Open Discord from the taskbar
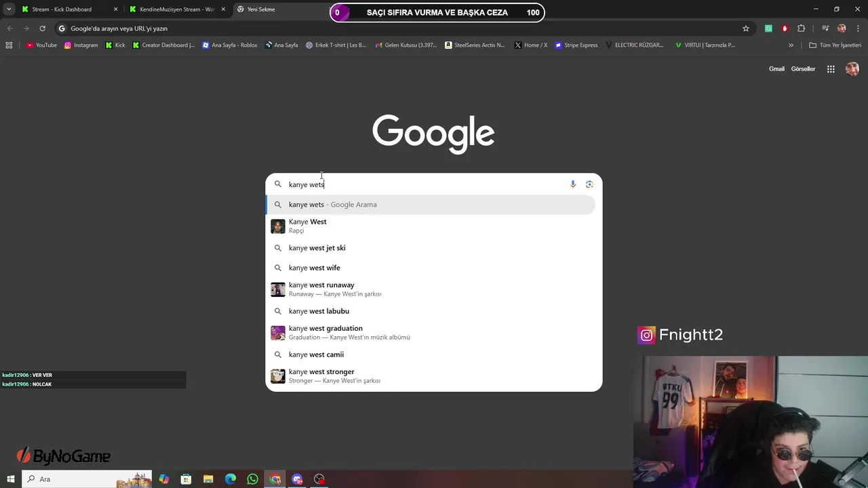Image resolution: width=868 pixels, height=488 pixels. tap(297, 479)
